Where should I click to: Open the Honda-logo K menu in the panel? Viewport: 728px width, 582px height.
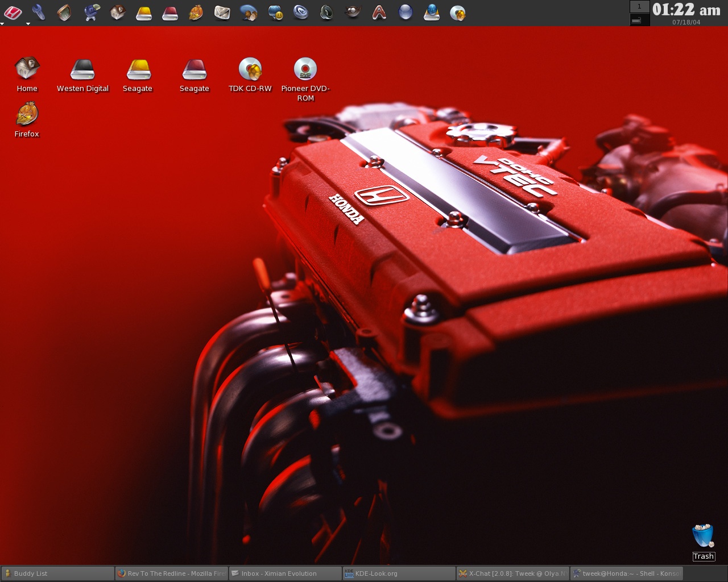(13, 12)
